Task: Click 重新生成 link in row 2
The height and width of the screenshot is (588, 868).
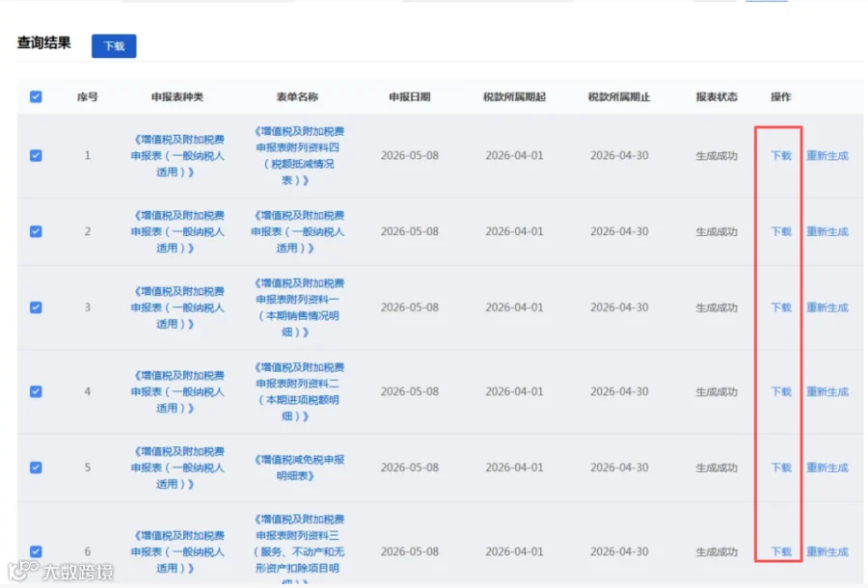Action: (827, 231)
